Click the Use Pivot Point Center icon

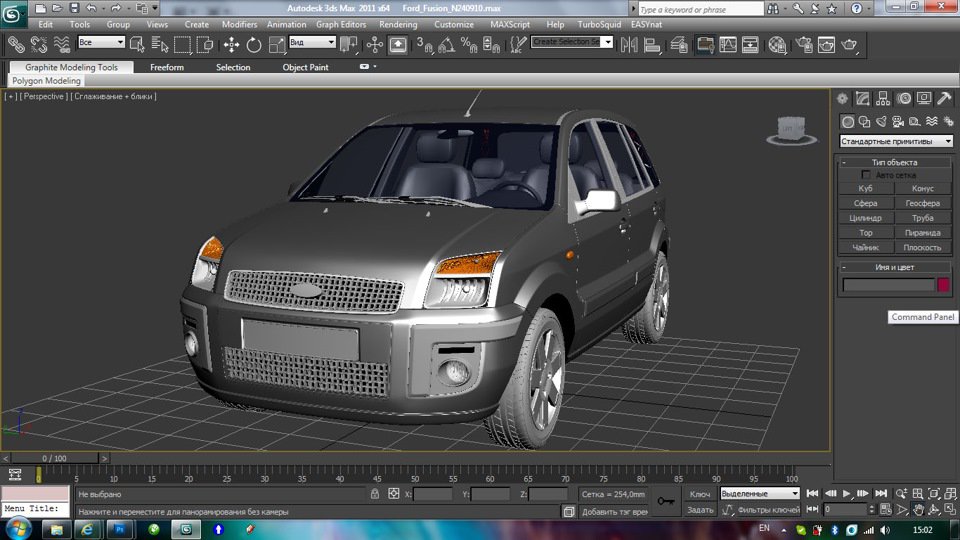(348, 45)
